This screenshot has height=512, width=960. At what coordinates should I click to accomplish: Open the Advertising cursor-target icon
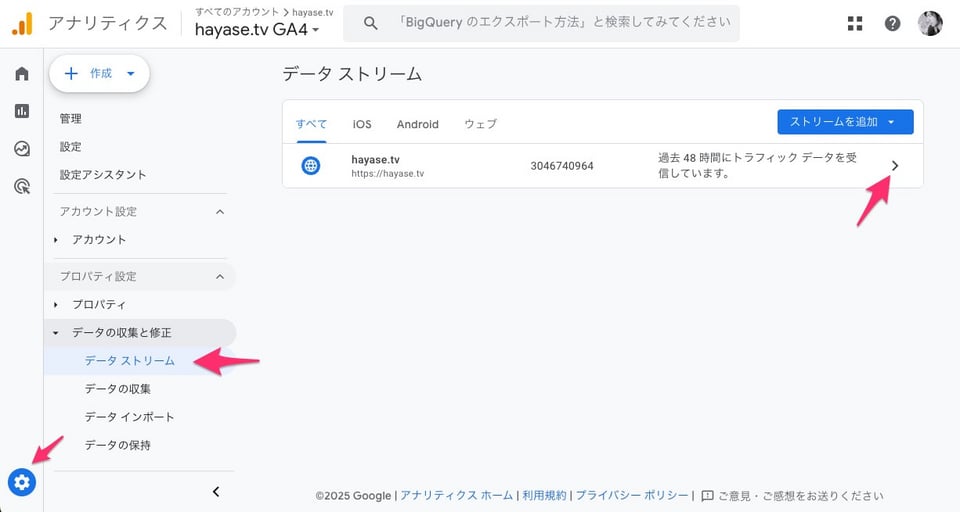coord(22,186)
